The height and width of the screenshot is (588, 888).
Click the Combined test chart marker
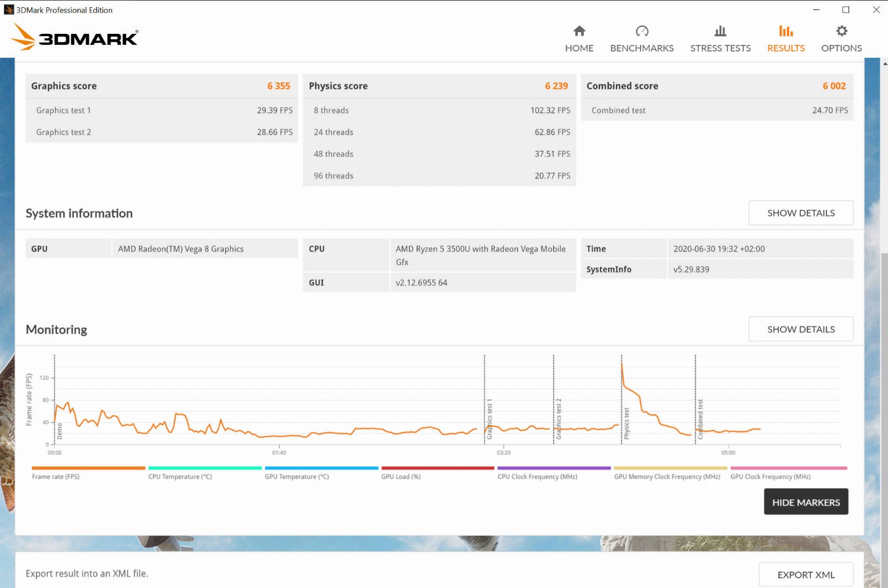(700, 419)
